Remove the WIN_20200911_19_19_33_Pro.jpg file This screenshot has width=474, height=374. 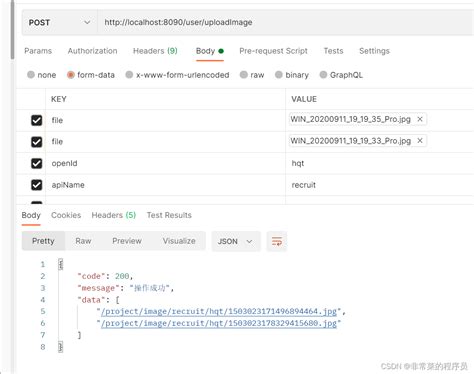(x=420, y=141)
